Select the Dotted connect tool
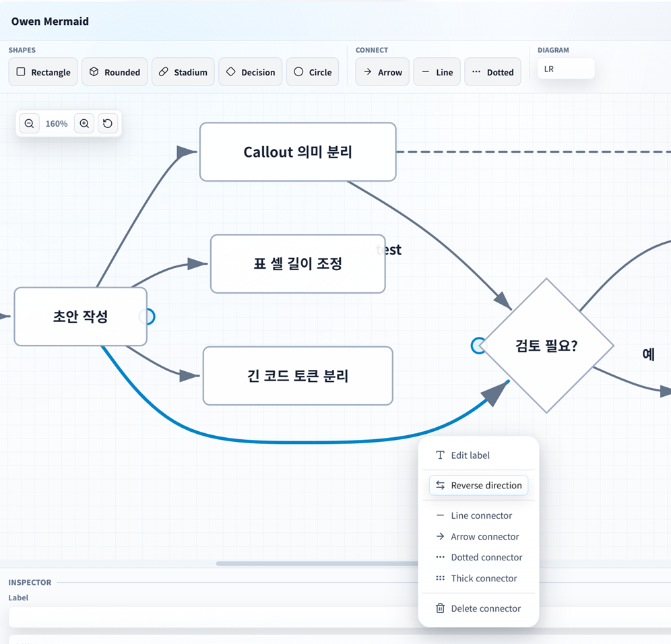Viewport: 671px width, 644px height. pos(492,72)
